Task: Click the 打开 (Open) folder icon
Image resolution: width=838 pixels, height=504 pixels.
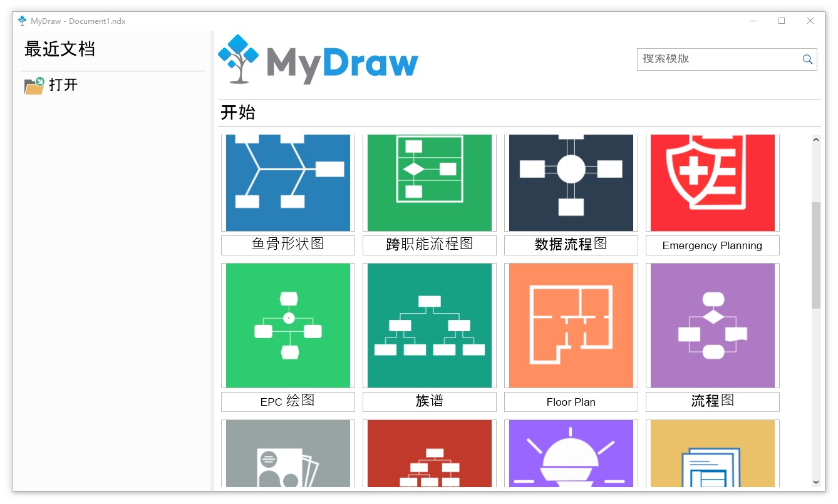Action: click(34, 86)
